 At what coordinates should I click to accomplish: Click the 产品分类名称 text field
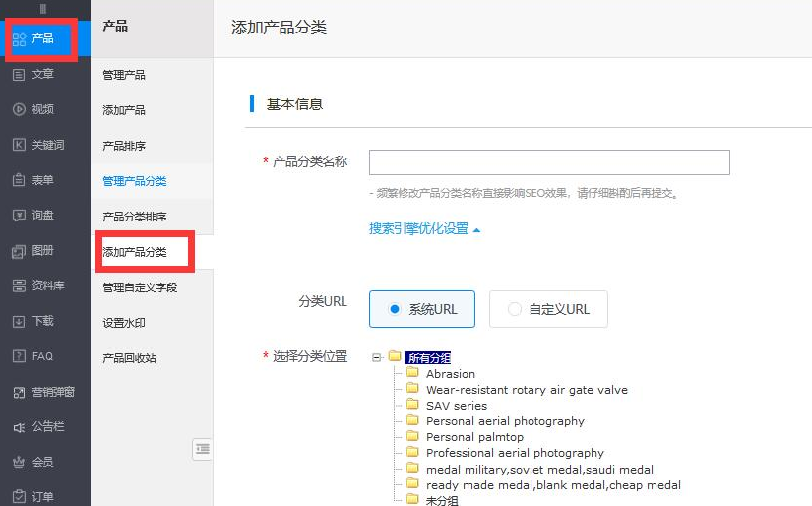(549, 162)
